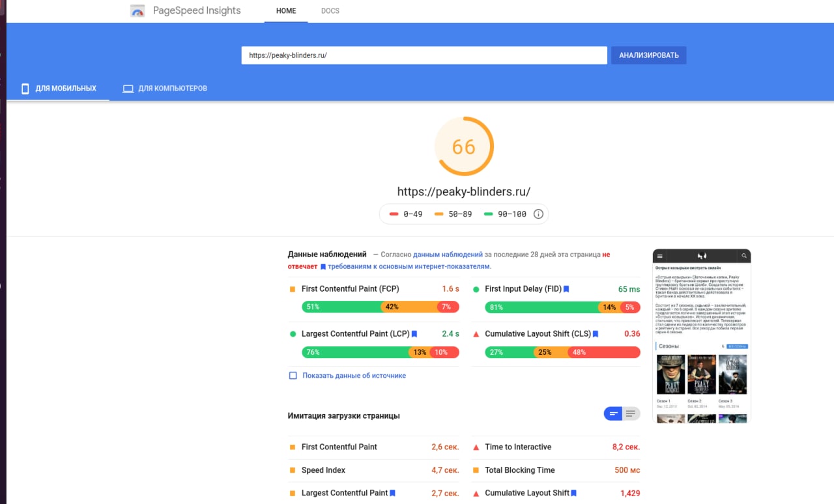This screenshot has height=504, width=834.
Task: Click the 'Time to Interactive' label
Action: (x=518, y=447)
